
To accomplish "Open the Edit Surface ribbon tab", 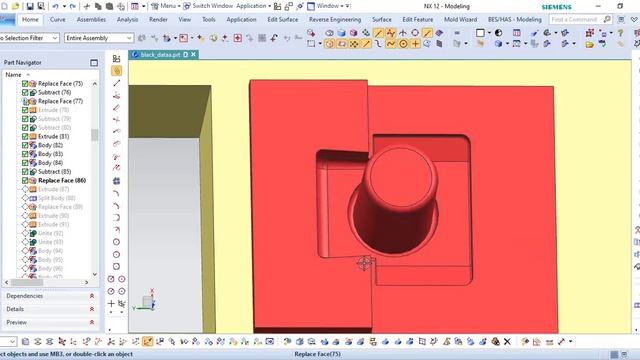I will pyautogui.click(x=282, y=19).
